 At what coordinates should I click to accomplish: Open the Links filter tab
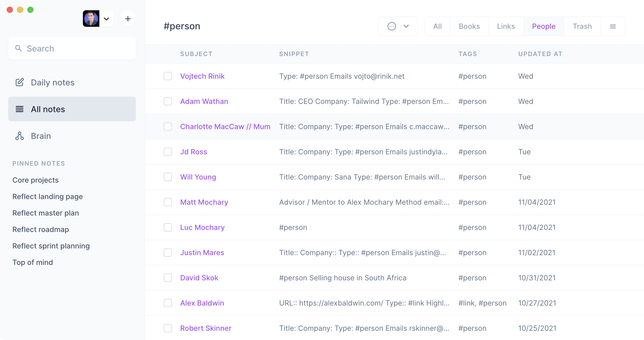click(506, 26)
